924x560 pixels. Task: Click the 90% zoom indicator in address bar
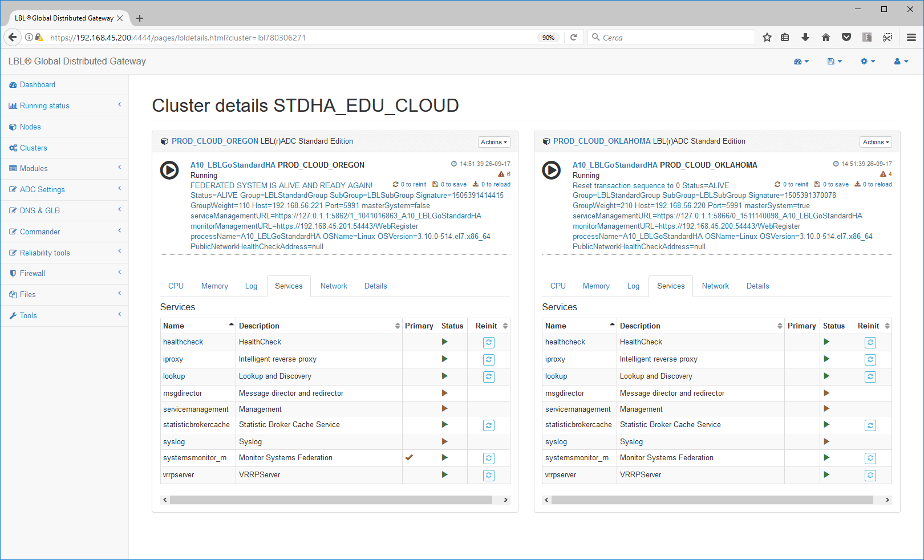click(x=548, y=38)
